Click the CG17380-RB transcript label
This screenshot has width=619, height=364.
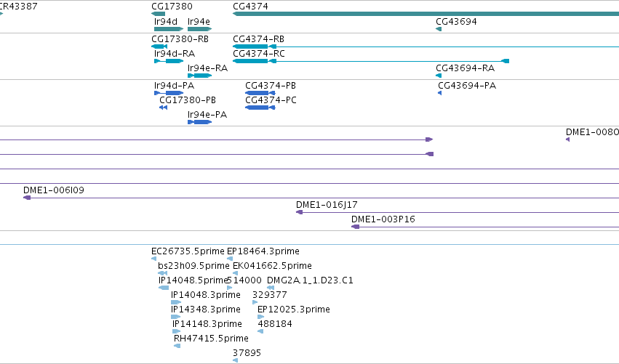[x=180, y=39]
